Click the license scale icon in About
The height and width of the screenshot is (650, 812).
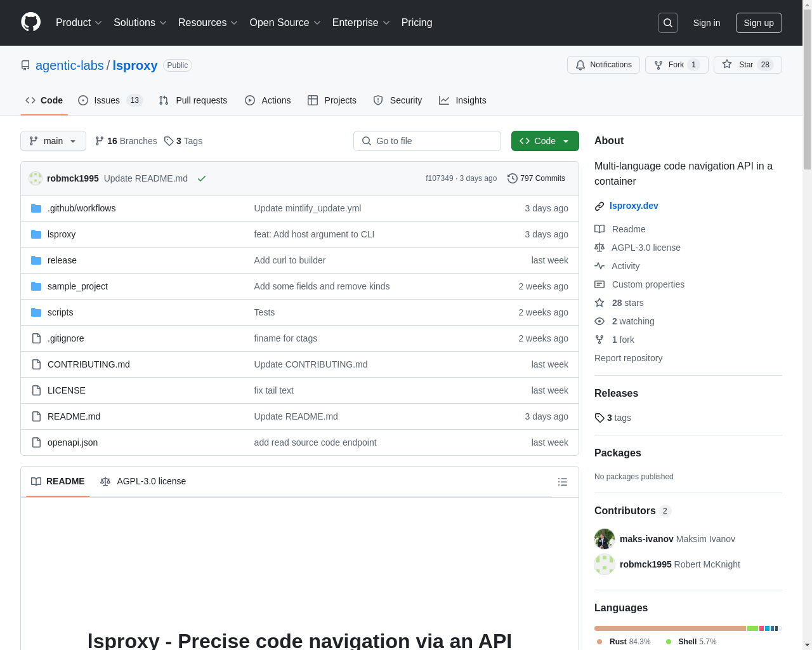pyautogui.click(x=599, y=248)
